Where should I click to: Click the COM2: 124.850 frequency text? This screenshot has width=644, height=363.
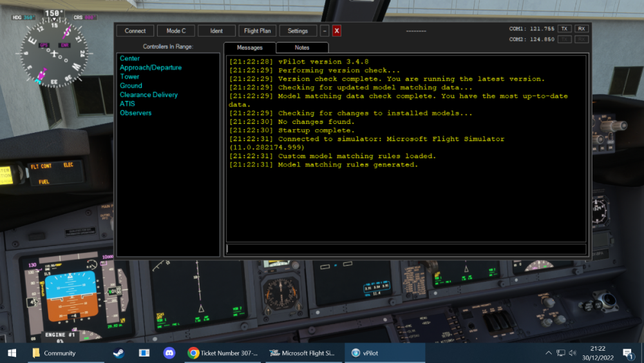tap(531, 39)
